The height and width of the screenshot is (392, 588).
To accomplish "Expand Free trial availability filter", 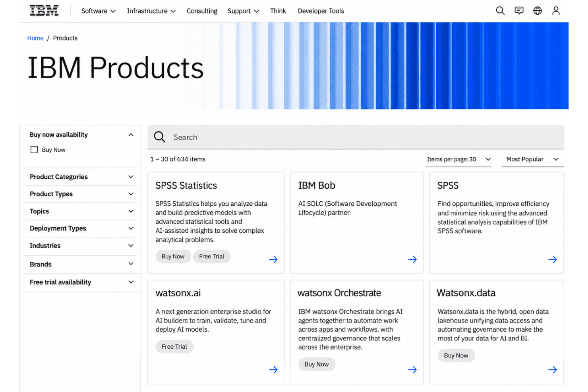I will point(131,282).
